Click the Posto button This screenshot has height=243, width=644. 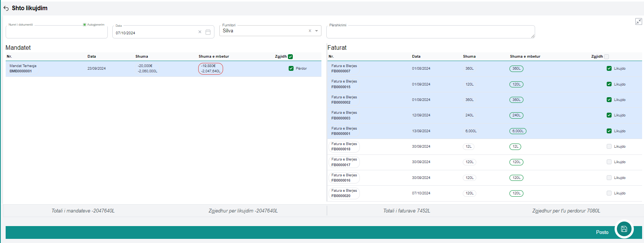click(x=602, y=232)
